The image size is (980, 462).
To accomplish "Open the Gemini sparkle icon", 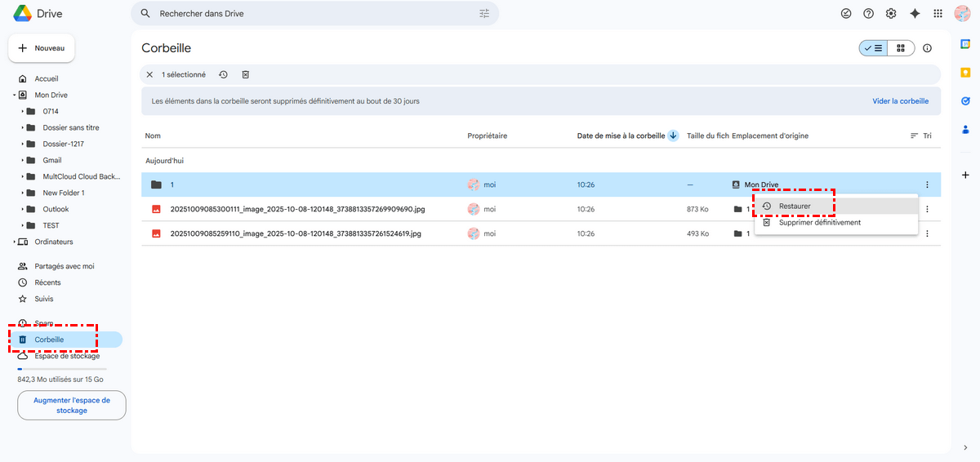I will (915, 14).
